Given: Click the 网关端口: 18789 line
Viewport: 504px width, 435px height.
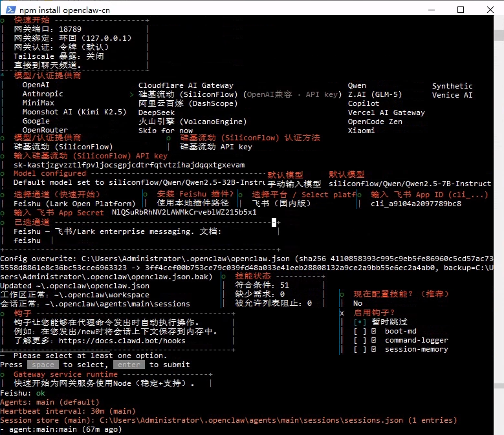Looking at the screenshot, I should tap(48, 29).
